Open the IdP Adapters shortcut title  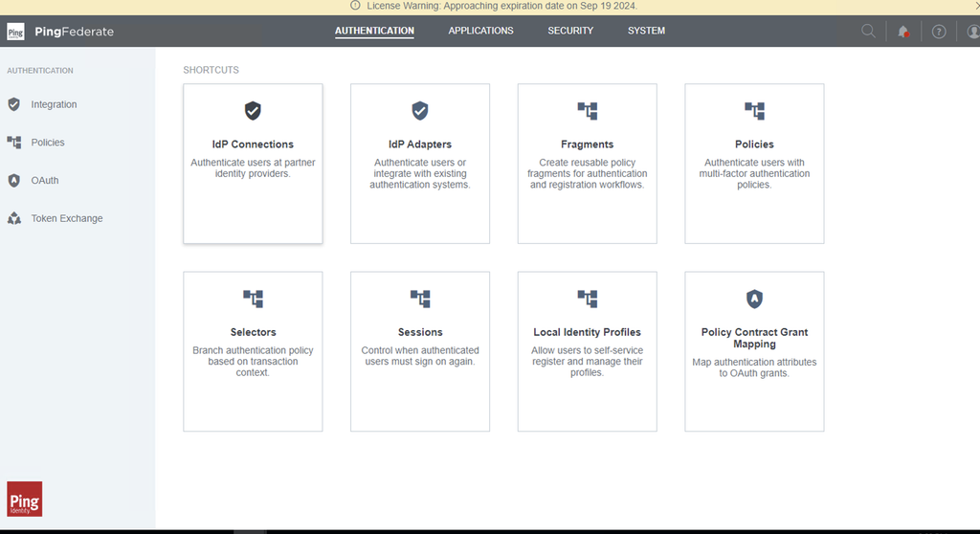420,144
